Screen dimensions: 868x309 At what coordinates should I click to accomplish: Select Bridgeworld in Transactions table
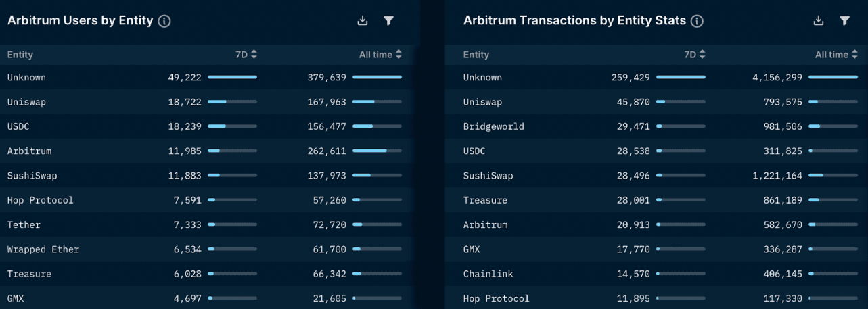(x=493, y=126)
